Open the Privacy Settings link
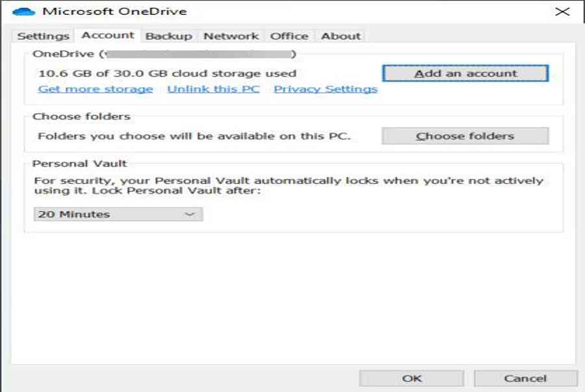 (325, 89)
